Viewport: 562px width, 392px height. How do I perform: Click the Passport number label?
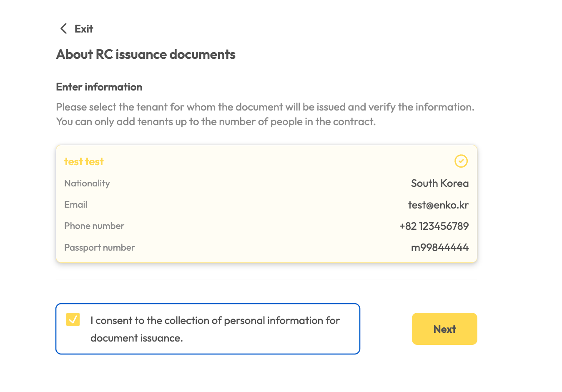tap(100, 248)
